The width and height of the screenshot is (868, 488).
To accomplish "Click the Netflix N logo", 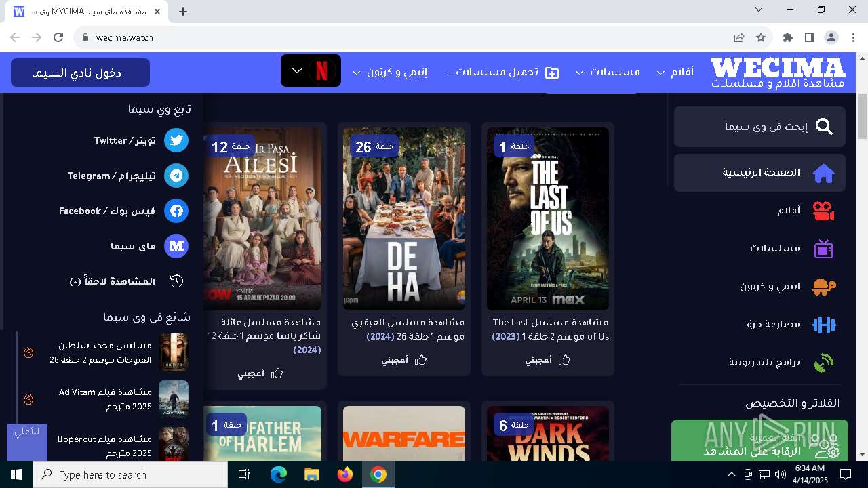I will (322, 70).
